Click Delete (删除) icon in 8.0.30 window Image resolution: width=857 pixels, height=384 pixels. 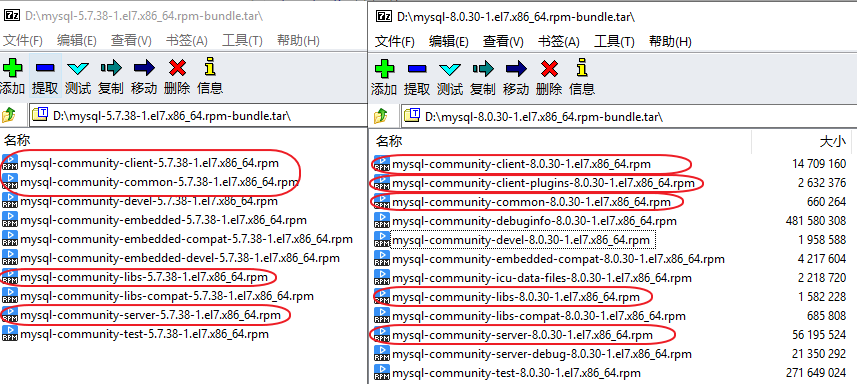549,69
